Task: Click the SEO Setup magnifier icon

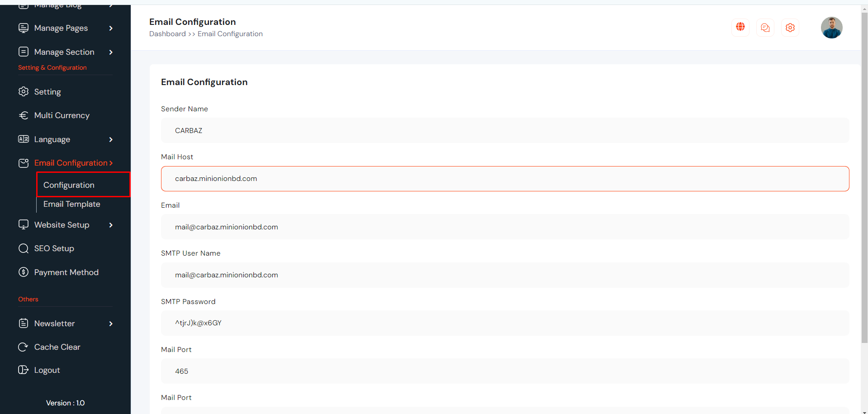Action: 23,248
